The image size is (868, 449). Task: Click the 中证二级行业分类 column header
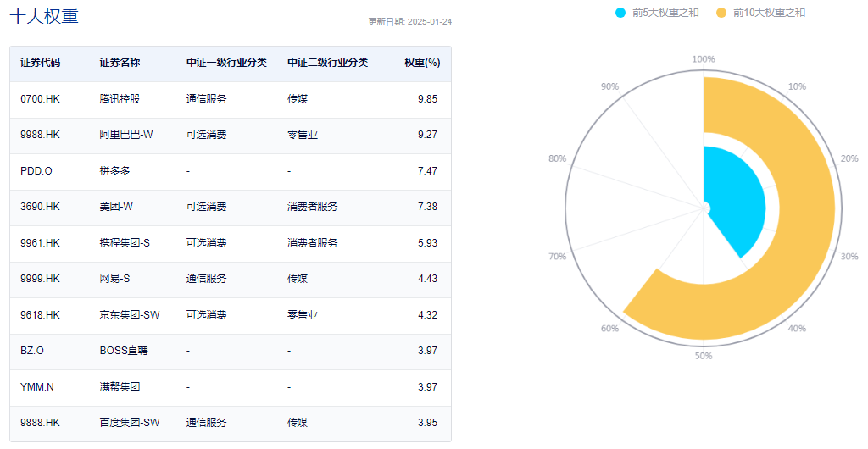[328, 63]
